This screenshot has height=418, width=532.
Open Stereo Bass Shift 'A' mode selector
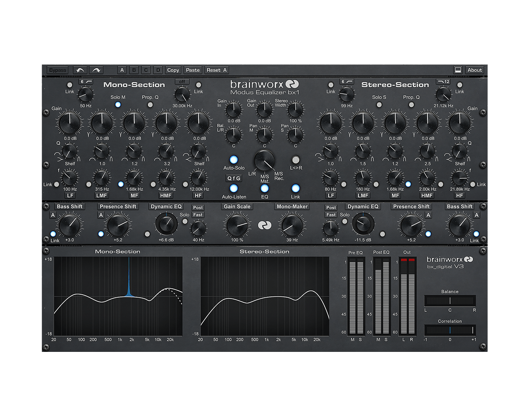[477, 215]
